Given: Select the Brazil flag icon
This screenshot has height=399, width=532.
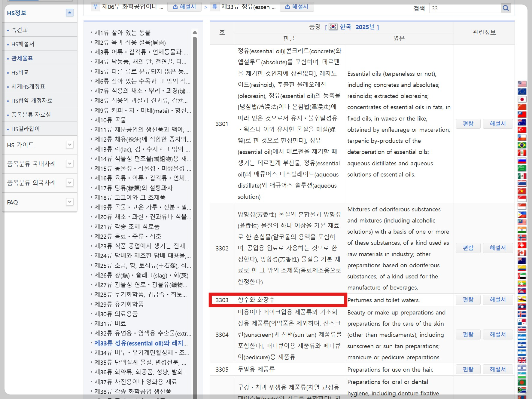Looking at the screenshot, I should [522, 145].
